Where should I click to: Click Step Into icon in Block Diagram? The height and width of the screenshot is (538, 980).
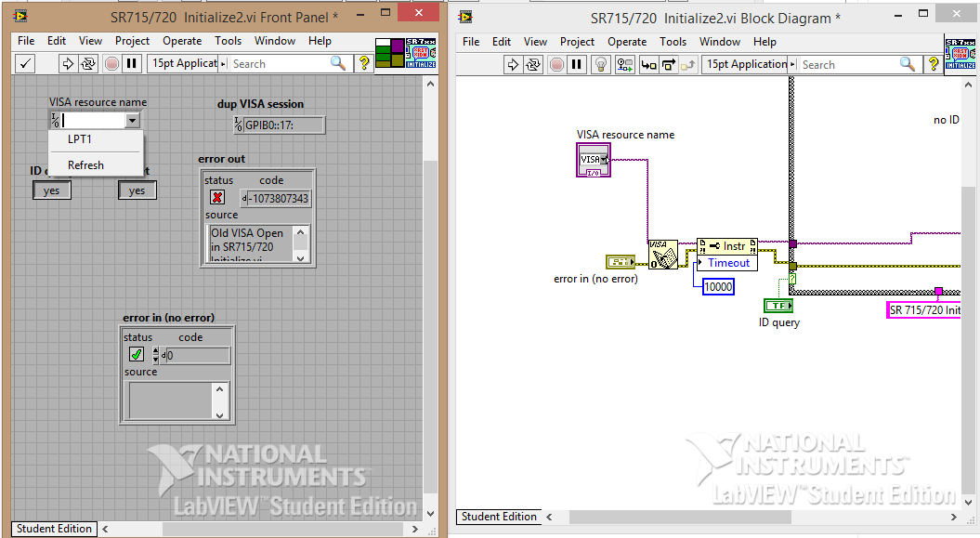pos(648,64)
